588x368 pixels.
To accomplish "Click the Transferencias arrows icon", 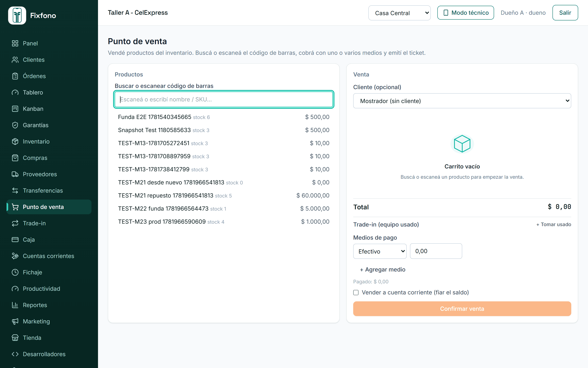I will [15, 190].
